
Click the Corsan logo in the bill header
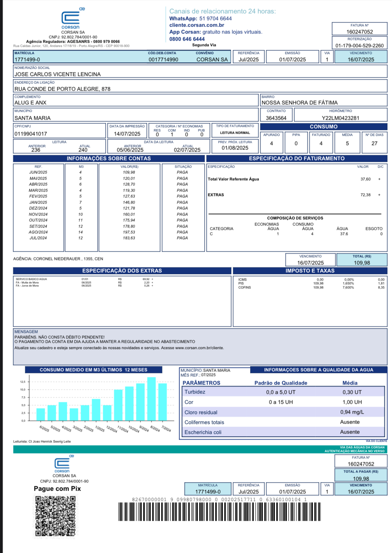click(71, 20)
